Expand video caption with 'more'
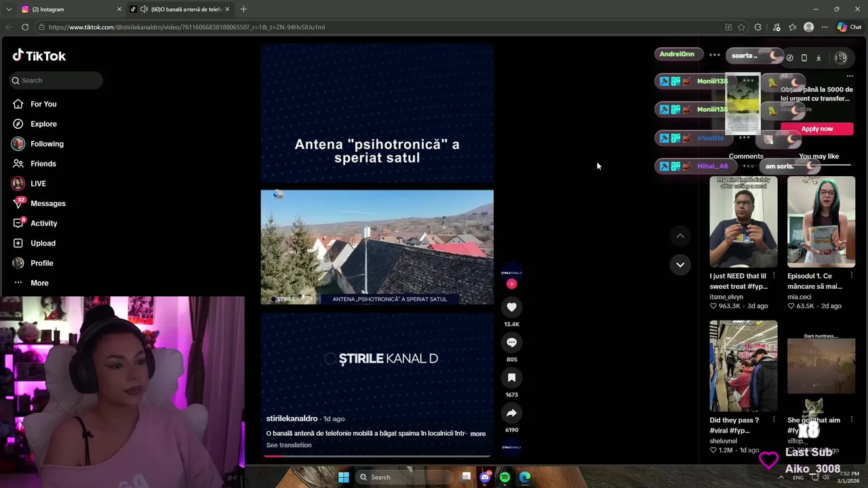This screenshot has height=488, width=868. coord(478,434)
